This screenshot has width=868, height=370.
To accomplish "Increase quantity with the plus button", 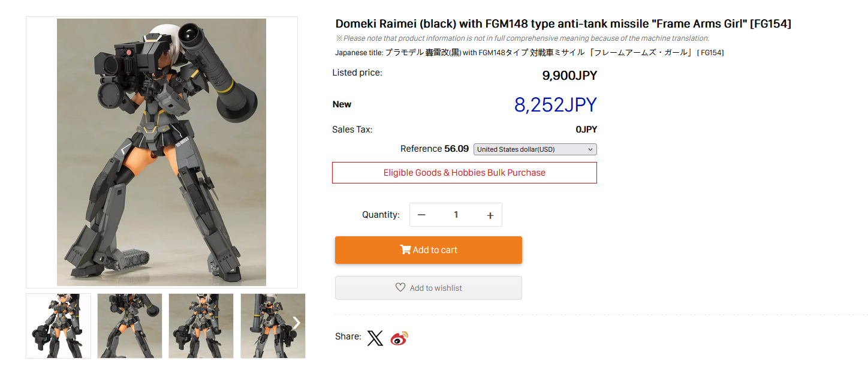I will [x=490, y=215].
